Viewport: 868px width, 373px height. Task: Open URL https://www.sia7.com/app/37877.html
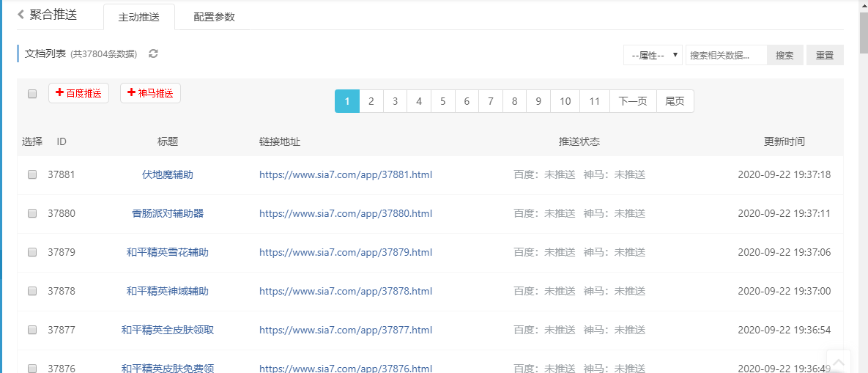346,329
